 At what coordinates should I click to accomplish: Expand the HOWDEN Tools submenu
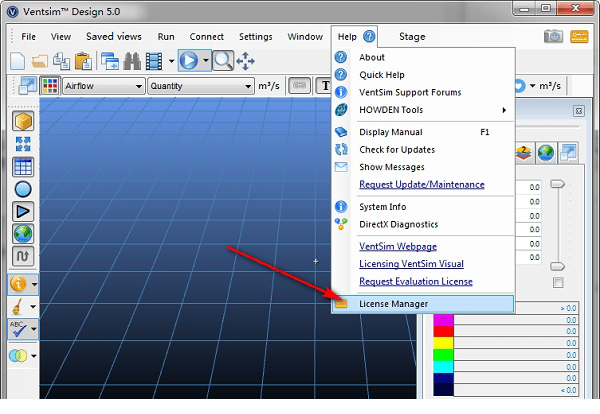tap(423, 110)
